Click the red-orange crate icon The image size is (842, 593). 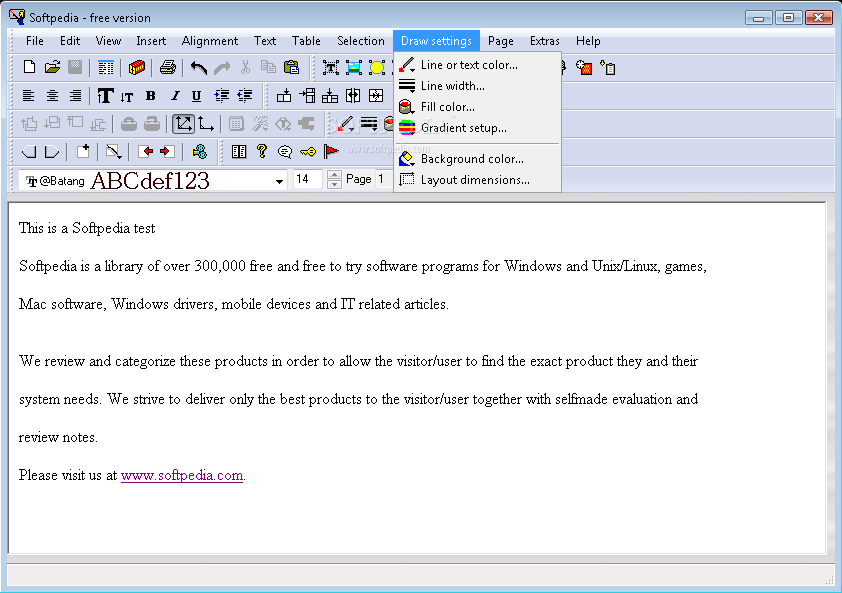(x=136, y=67)
